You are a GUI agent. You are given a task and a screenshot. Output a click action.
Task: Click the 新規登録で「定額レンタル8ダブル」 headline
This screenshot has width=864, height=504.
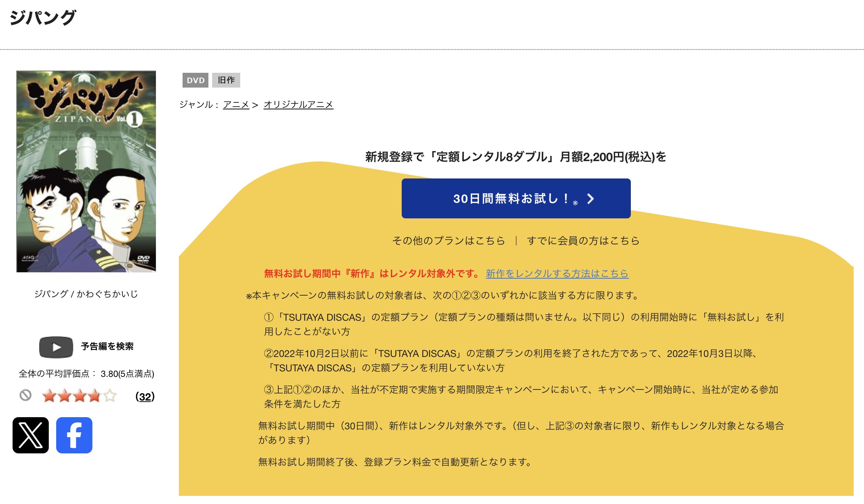pos(516,157)
